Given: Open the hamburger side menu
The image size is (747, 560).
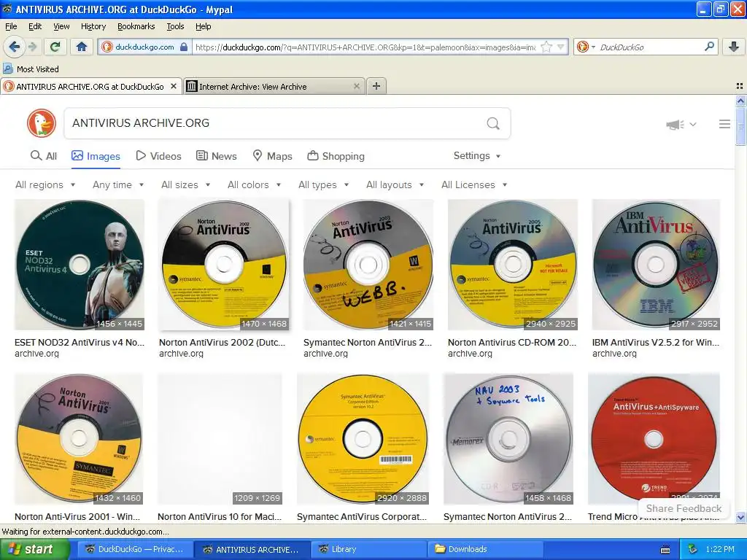Looking at the screenshot, I should (724, 124).
